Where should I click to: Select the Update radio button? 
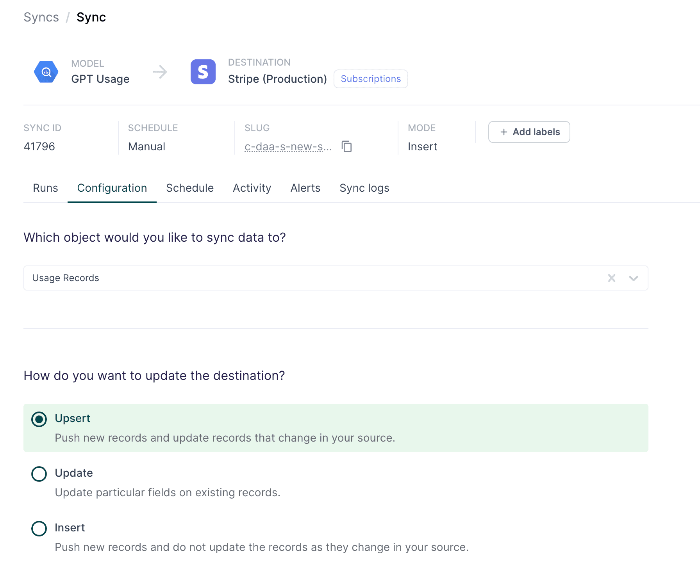[39, 474]
